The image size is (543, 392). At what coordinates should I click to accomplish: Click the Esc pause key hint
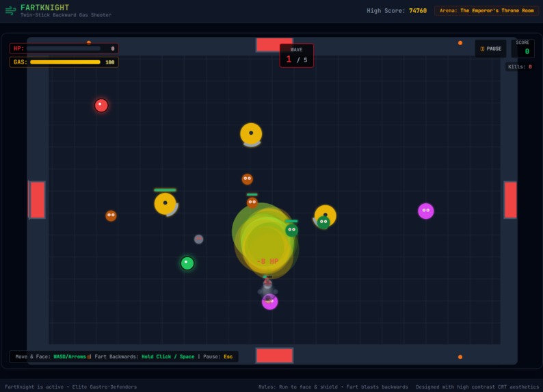click(x=228, y=356)
